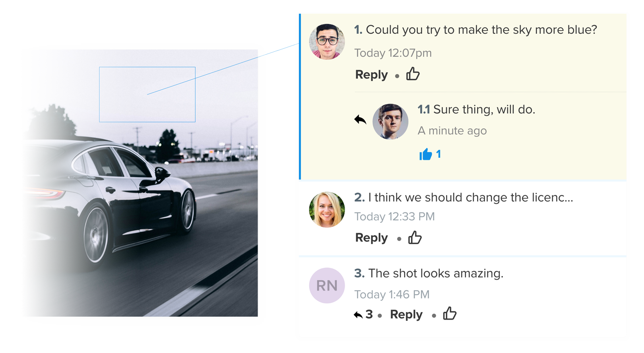Image resolution: width=644 pixels, height=353 pixels.
Task: Click the RN initials avatar
Action: (327, 285)
